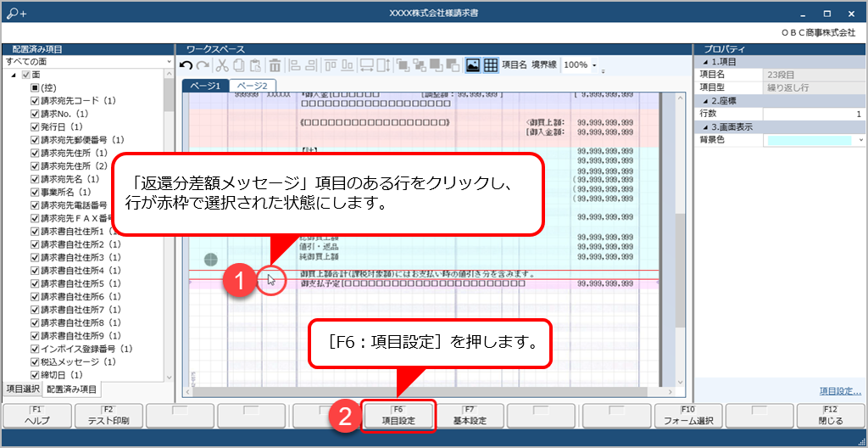This screenshot has height=448, width=868.
Task: Click the F1 ヘルプ button
Action: click(37, 416)
